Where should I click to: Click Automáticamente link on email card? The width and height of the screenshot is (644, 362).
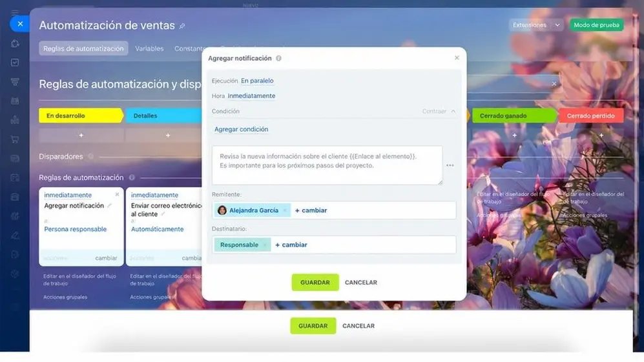tap(158, 229)
